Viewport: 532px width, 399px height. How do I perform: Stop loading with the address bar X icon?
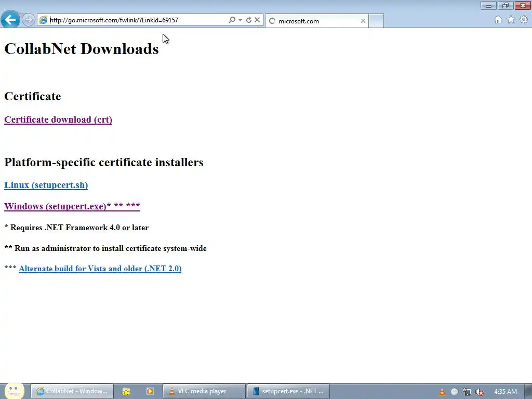[x=257, y=20]
